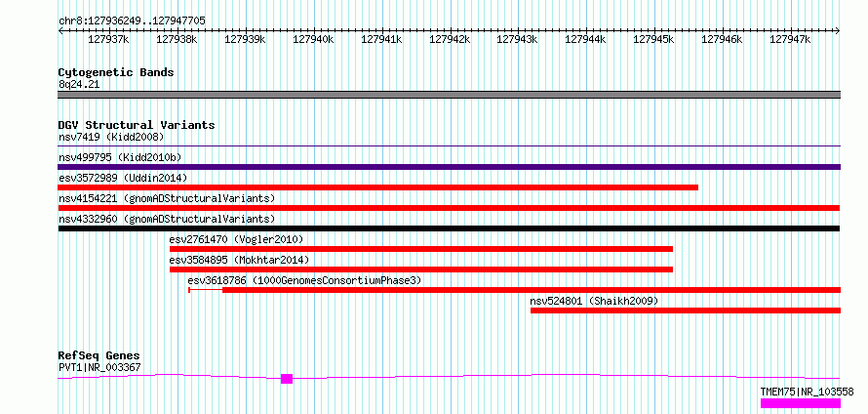Click the esv3618786 1000GenomesConsortiumPhase3 label
The width and height of the screenshot is (868, 414).
[304, 280]
